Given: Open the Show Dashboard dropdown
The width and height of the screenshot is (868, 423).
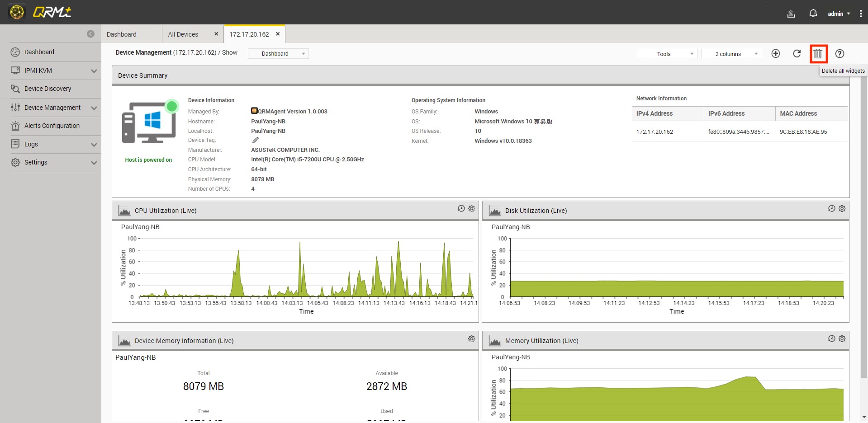Looking at the screenshot, I should [278, 54].
